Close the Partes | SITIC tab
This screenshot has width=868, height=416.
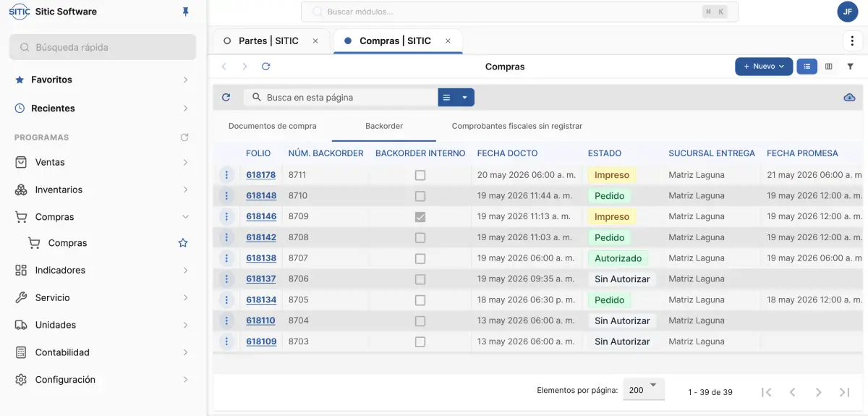315,41
